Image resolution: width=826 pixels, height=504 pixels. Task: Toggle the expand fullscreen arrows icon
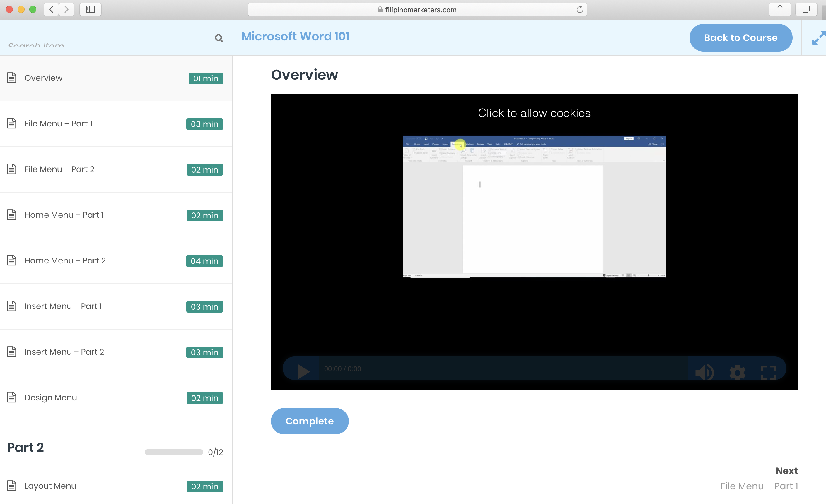(x=819, y=38)
